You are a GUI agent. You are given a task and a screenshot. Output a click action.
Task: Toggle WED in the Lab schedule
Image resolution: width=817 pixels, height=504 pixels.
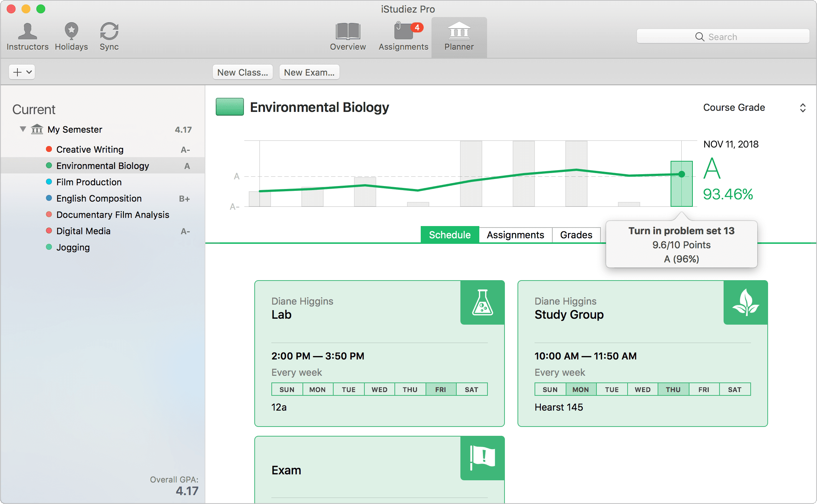pyautogui.click(x=380, y=389)
